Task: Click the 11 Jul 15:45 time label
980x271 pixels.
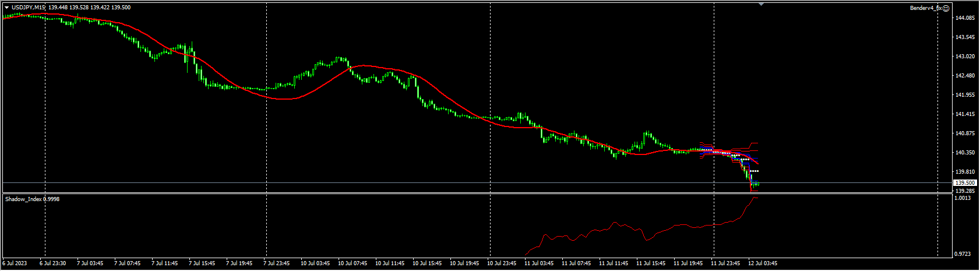Action: point(652,263)
